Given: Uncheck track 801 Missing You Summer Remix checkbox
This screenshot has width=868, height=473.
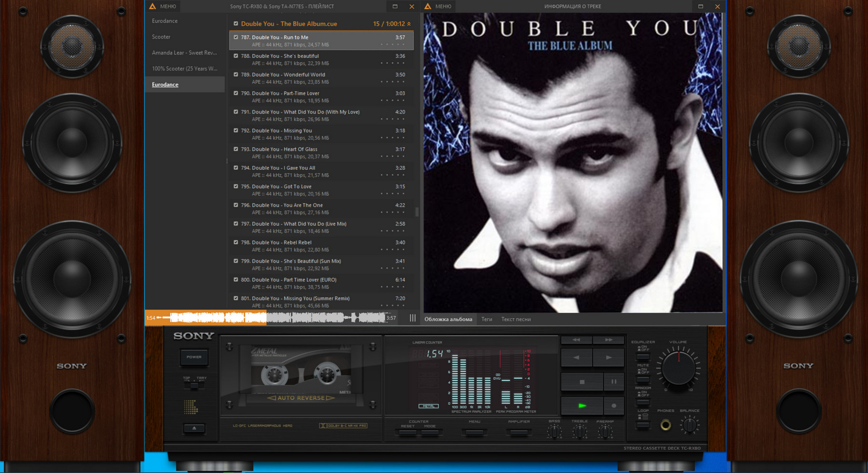Looking at the screenshot, I should [236, 298].
